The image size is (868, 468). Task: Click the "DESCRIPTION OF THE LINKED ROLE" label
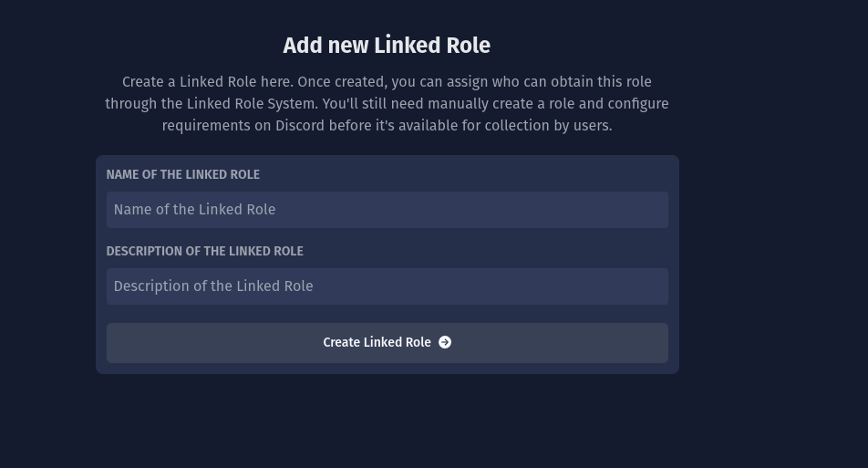click(x=204, y=251)
